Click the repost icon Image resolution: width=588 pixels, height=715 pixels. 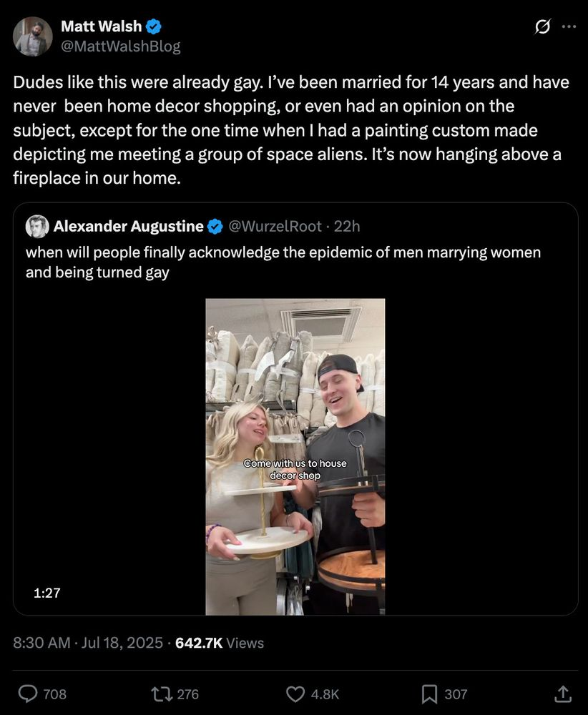pyautogui.click(x=160, y=694)
